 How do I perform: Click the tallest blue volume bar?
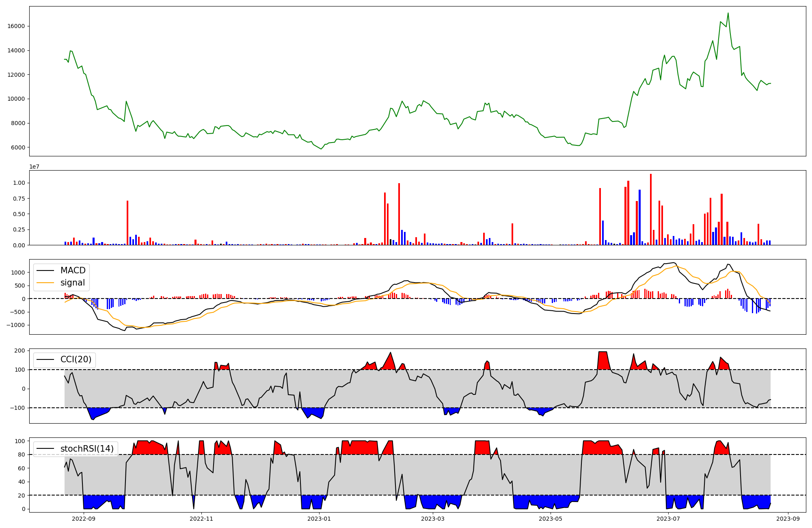click(639, 217)
